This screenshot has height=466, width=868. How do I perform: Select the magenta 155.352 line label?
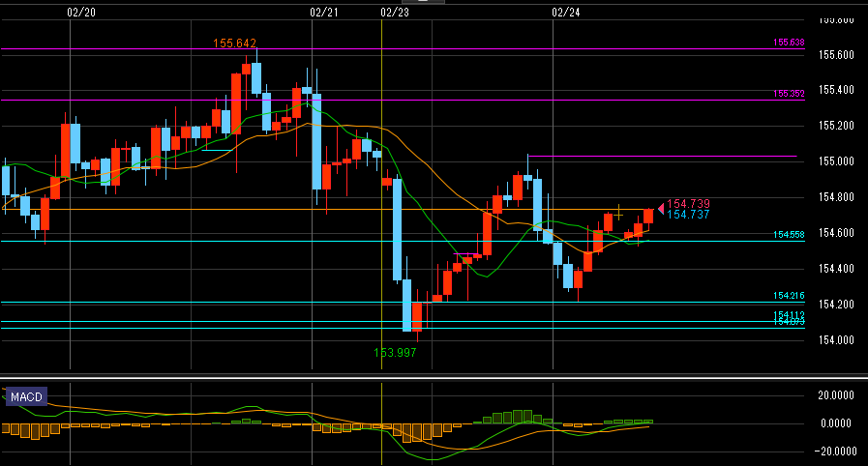coord(789,94)
